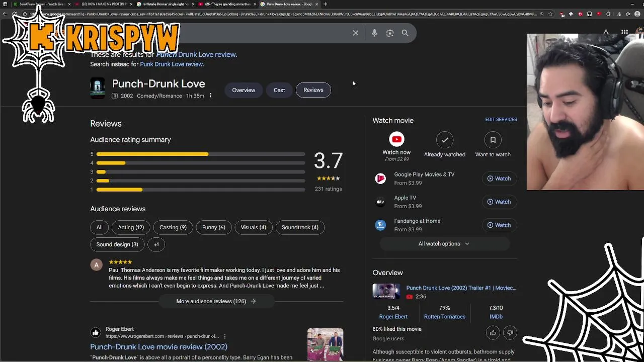Image resolution: width=644 pixels, height=362 pixels.
Task: Open Search Labs flask icon
Action: pos(606,32)
